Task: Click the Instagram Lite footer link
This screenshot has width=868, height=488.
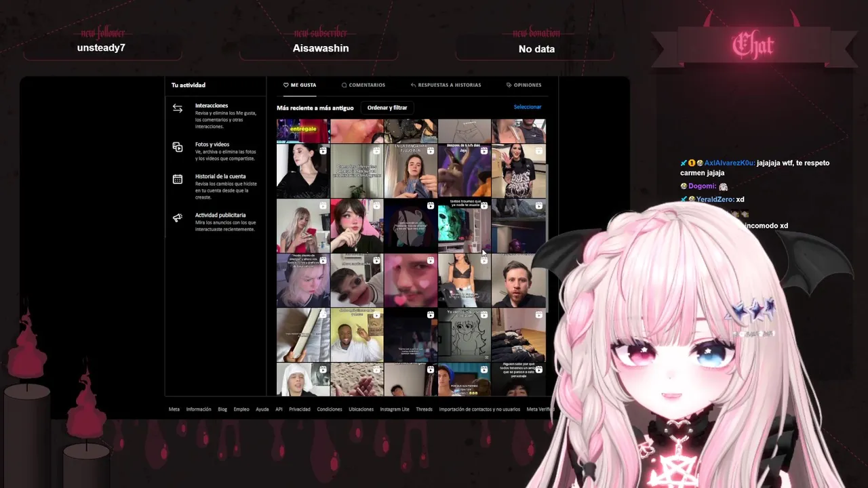Action: point(395,409)
